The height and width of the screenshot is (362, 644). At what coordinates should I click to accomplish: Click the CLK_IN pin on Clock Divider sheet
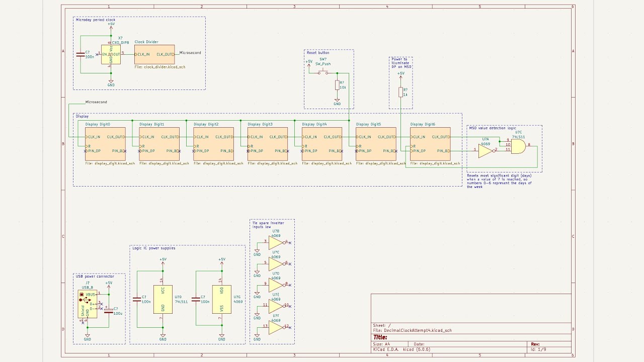[x=143, y=54]
